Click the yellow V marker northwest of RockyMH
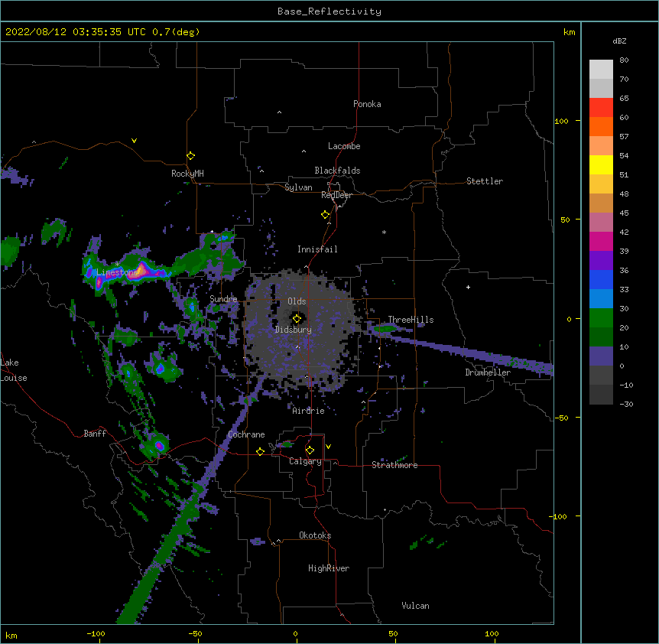Image resolution: width=659 pixels, height=644 pixels. [x=134, y=141]
